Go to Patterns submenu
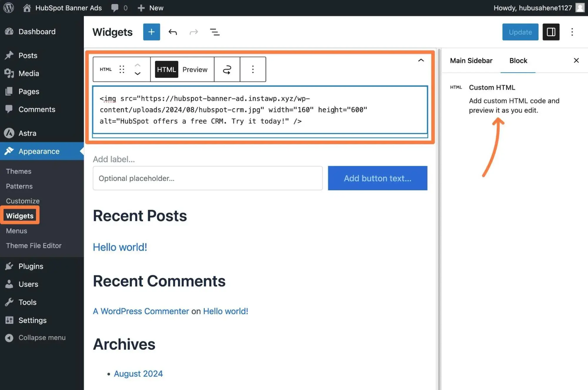Screen dimensions: 588x390 (19, 186)
